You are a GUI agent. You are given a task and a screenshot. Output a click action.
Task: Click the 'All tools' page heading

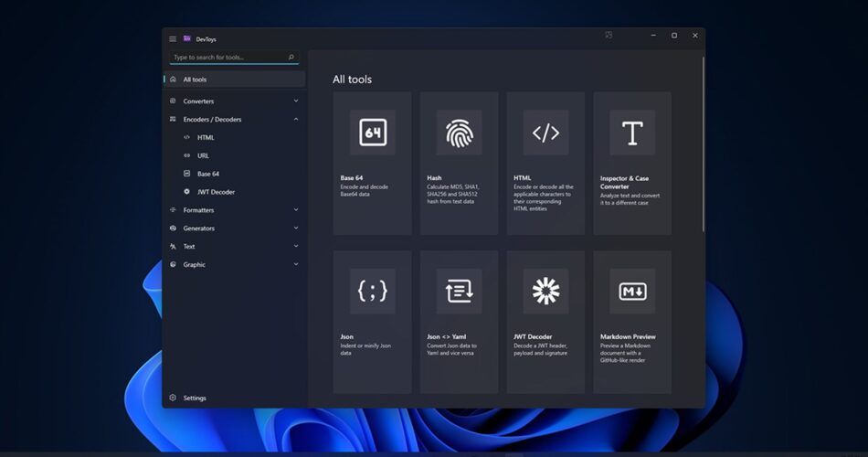[x=352, y=80]
